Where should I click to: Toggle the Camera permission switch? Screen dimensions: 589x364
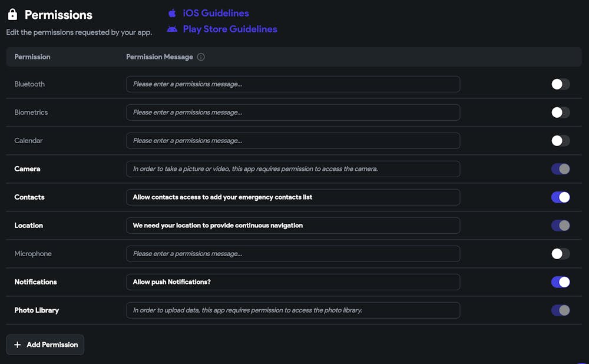coord(560,169)
